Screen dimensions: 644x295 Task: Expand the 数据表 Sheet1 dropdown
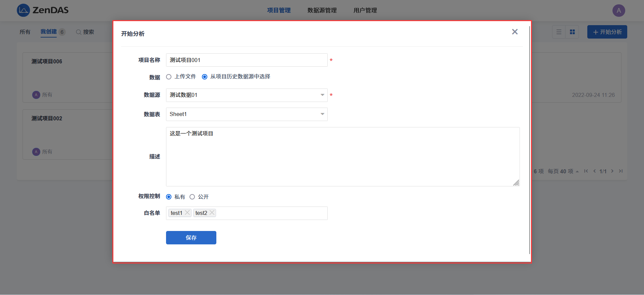[x=322, y=114]
